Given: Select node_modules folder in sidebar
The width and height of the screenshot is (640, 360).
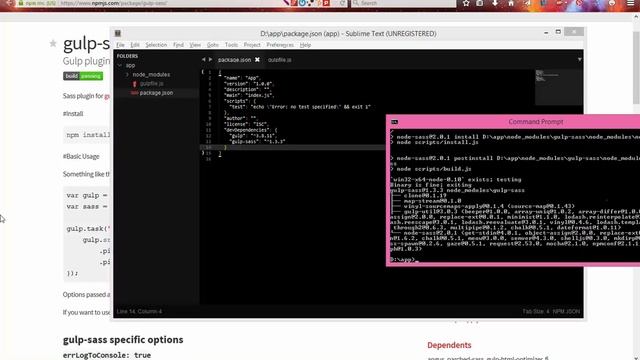Looking at the screenshot, I should (x=151, y=75).
